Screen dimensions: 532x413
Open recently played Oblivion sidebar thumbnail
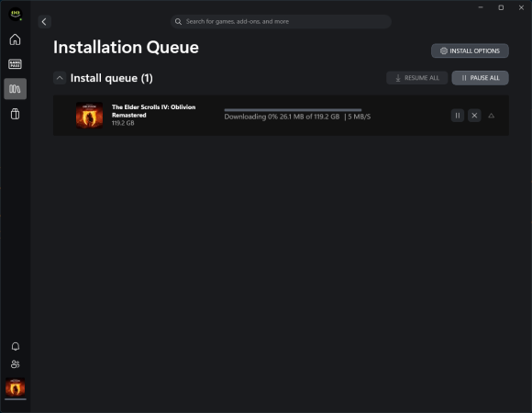(x=16, y=387)
